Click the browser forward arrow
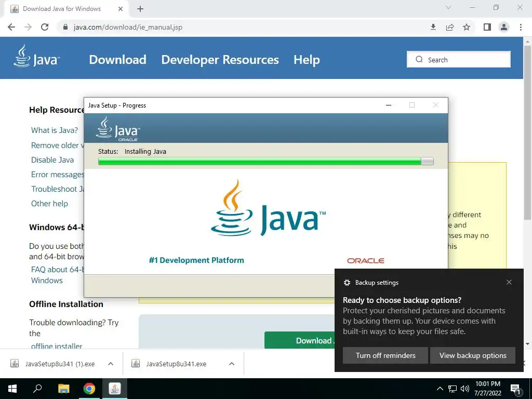This screenshot has width=532, height=399. (x=28, y=27)
